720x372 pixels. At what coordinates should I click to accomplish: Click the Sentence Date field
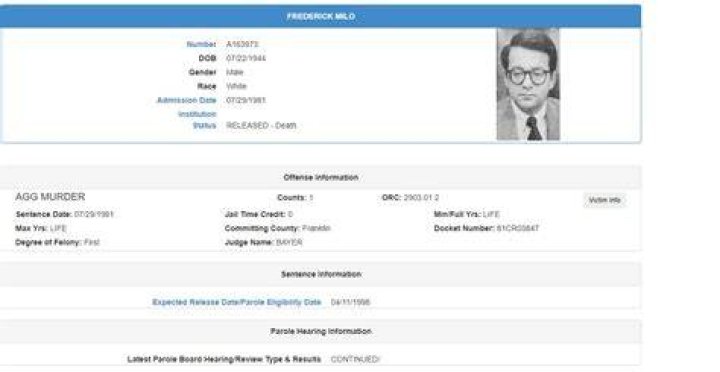64,214
